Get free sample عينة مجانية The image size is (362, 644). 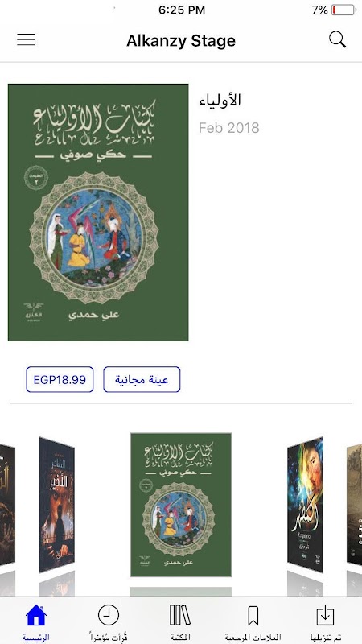click(x=142, y=379)
